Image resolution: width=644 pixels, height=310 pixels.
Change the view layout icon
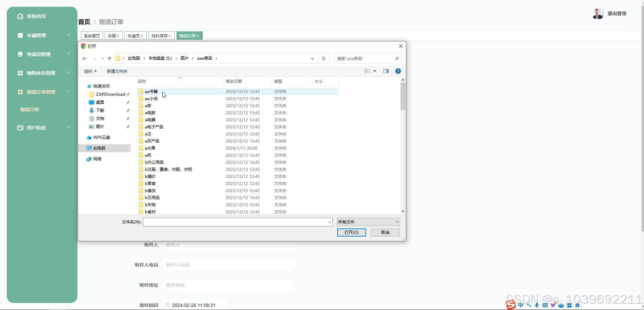[367, 71]
